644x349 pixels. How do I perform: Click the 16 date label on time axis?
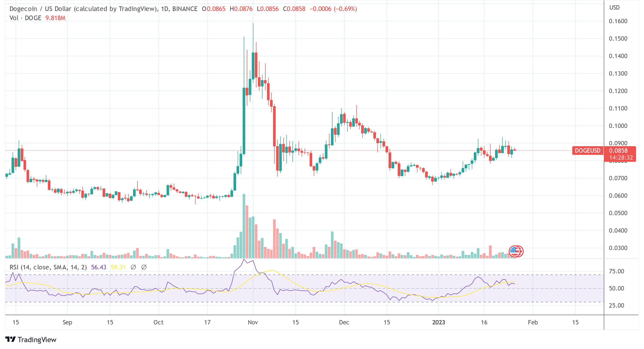click(x=484, y=322)
